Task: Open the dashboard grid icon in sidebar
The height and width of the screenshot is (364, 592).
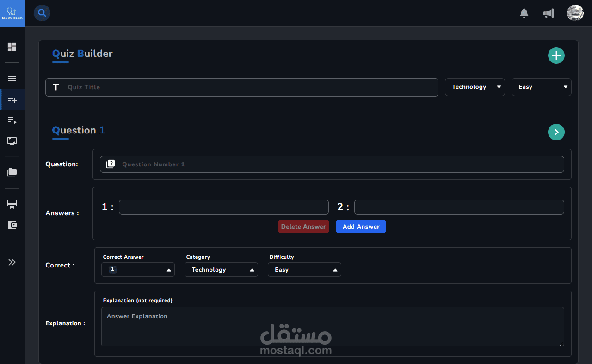Action: [x=12, y=47]
